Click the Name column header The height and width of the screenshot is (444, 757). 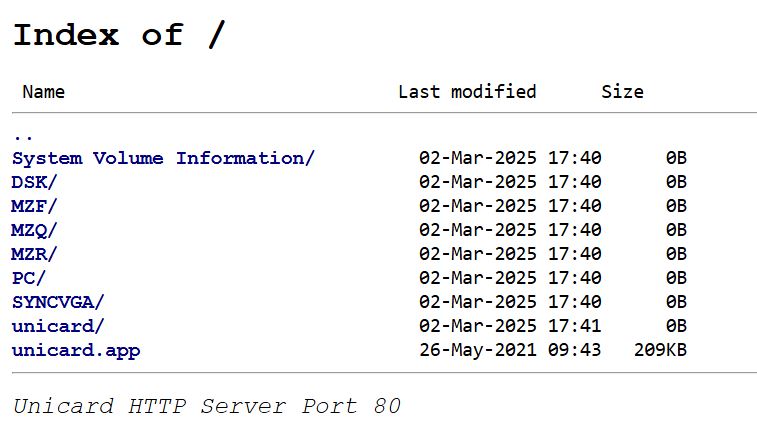[x=43, y=92]
